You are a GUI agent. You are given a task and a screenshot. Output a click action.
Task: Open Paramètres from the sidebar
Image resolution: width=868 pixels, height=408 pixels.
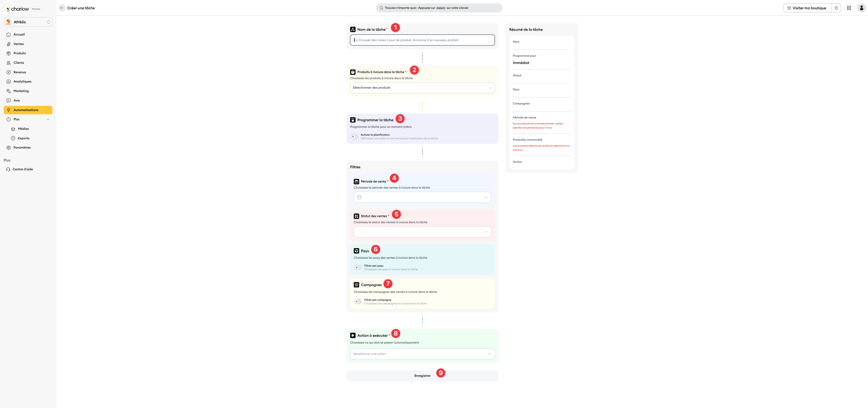coord(28,148)
